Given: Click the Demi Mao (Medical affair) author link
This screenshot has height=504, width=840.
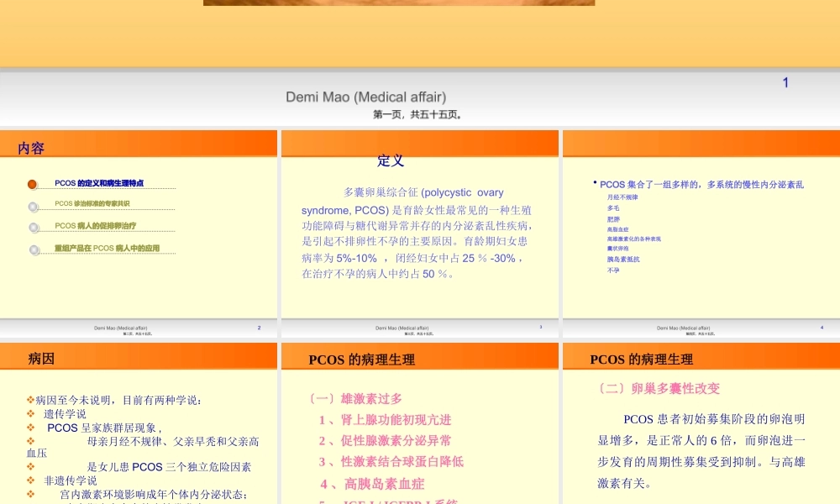Looking at the screenshot, I should coord(366,96).
